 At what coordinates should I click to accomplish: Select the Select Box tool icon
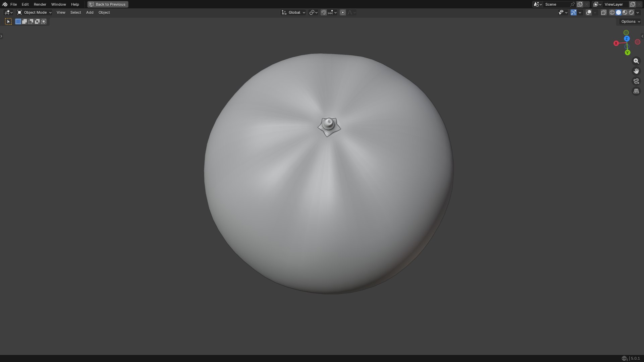[x=9, y=21]
